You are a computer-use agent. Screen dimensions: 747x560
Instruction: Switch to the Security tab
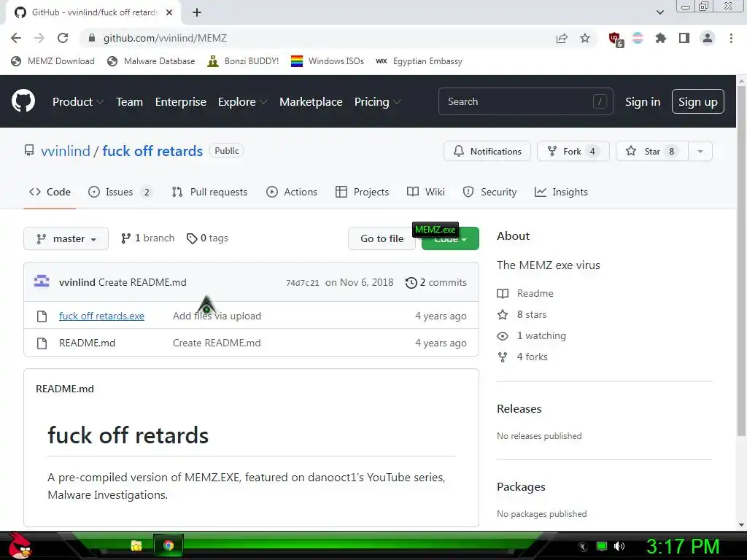[489, 192]
